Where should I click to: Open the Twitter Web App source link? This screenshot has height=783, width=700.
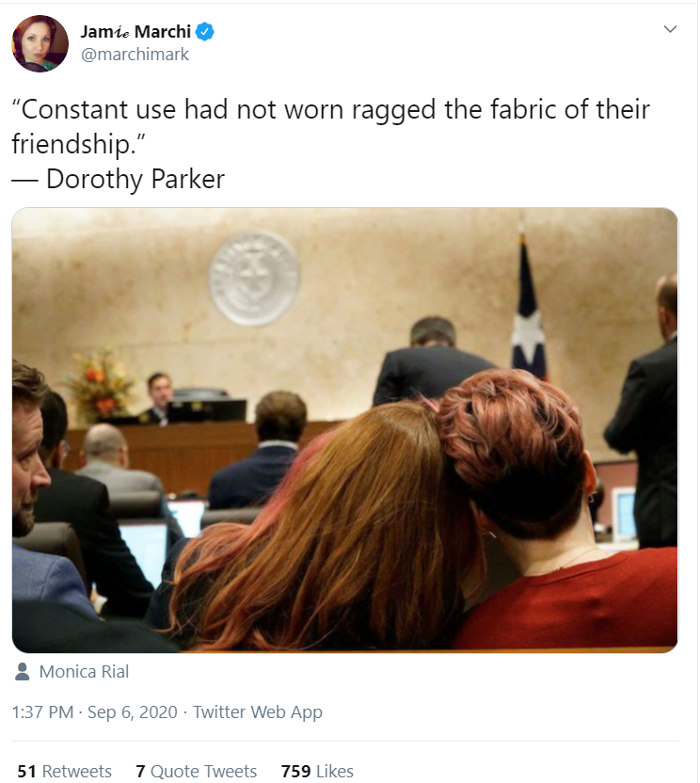click(258, 711)
